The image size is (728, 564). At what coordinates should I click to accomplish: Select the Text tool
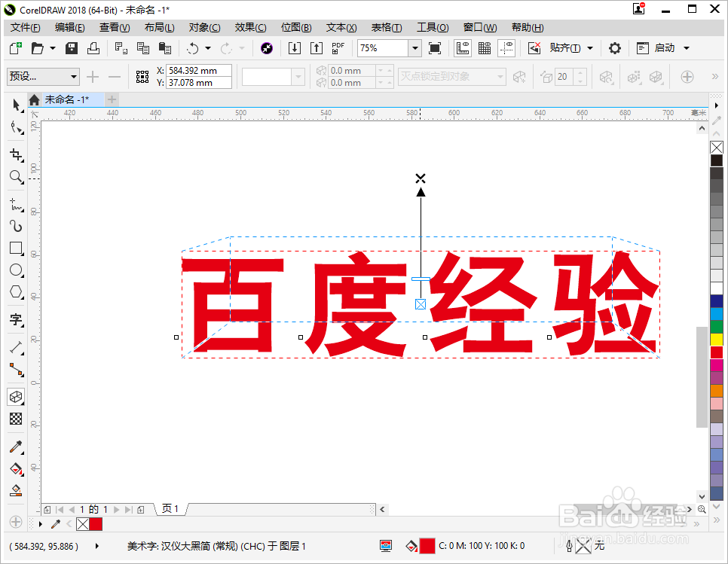(17, 319)
